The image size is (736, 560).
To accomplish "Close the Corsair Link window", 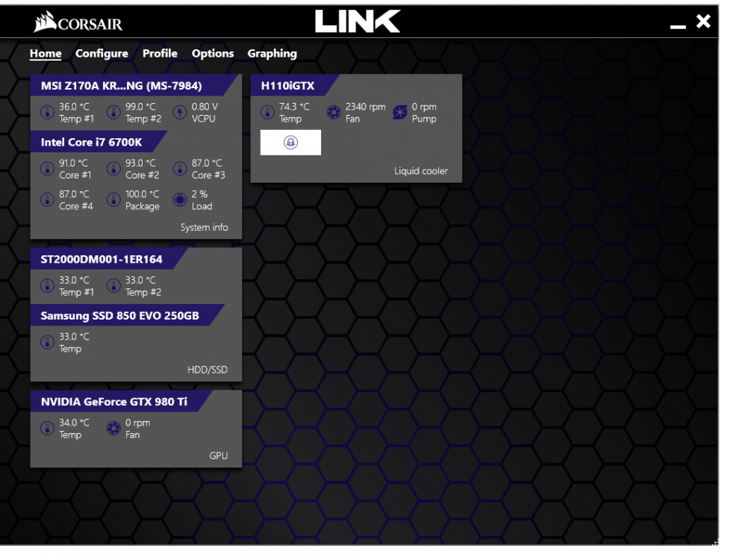I will (x=703, y=21).
